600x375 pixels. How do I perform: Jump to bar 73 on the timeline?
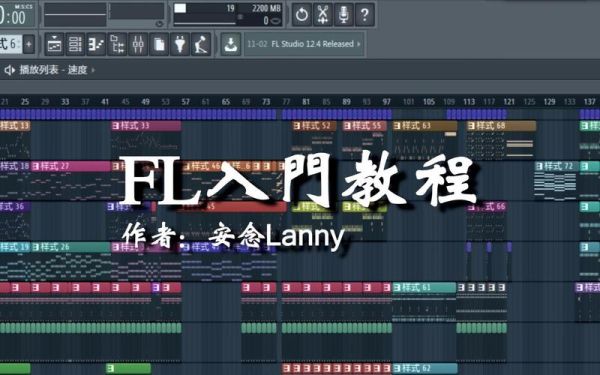266,102
